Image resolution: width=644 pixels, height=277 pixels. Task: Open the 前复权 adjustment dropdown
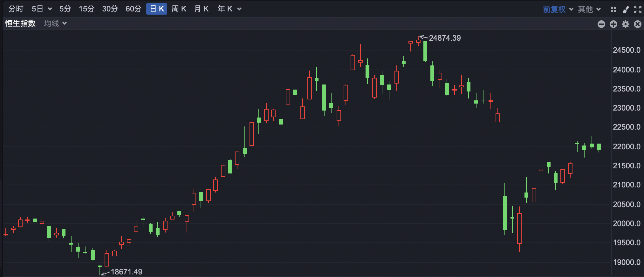coord(558,9)
